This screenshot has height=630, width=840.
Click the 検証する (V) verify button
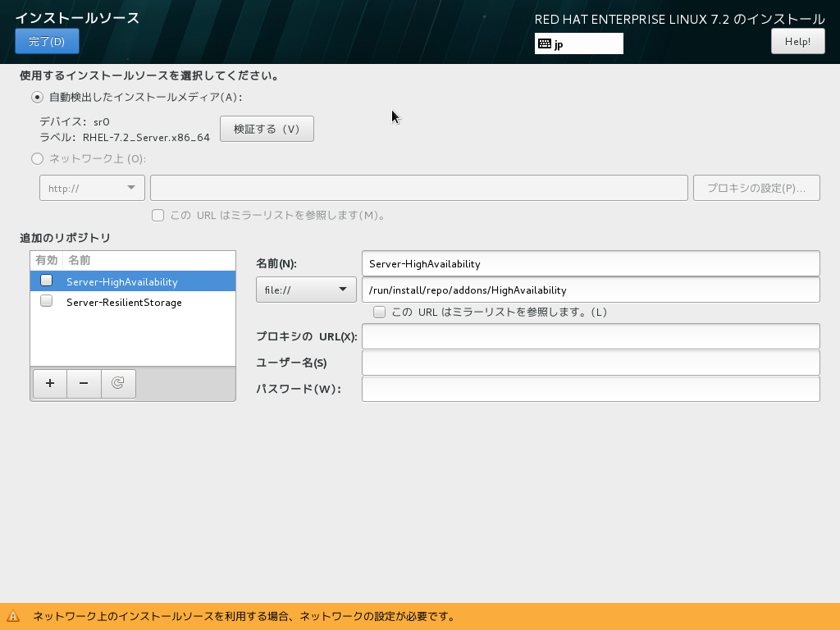[267, 129]
